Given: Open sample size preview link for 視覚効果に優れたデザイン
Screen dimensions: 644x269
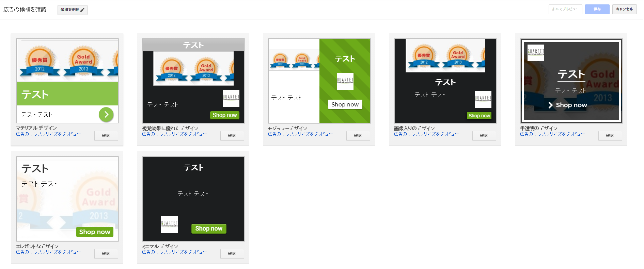Looking at the screenshot, I should (174, 134).
